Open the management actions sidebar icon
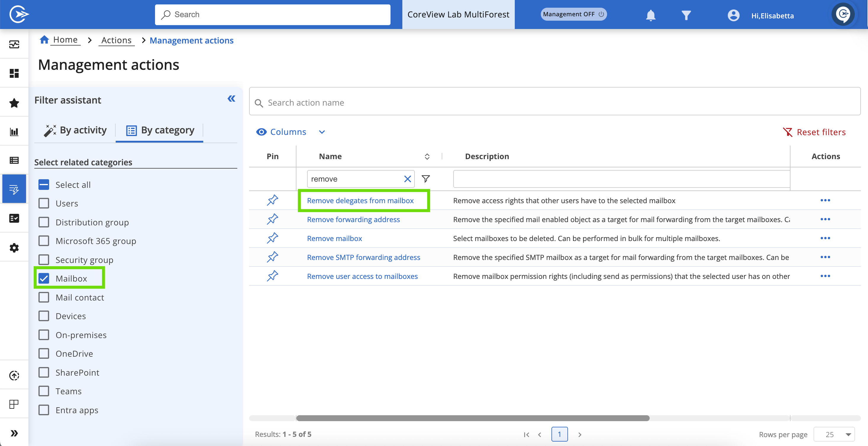The image size is (868, 446). coord(14,189)
